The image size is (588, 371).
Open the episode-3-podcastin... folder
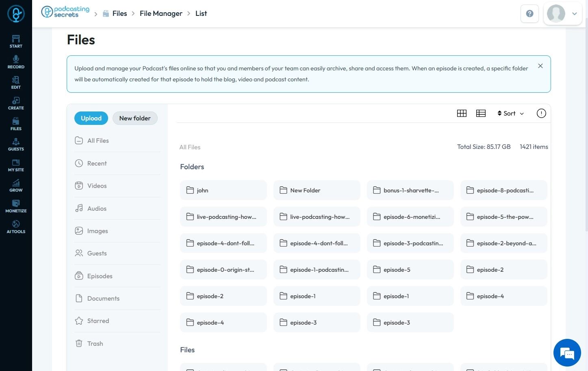coord(410,243)
